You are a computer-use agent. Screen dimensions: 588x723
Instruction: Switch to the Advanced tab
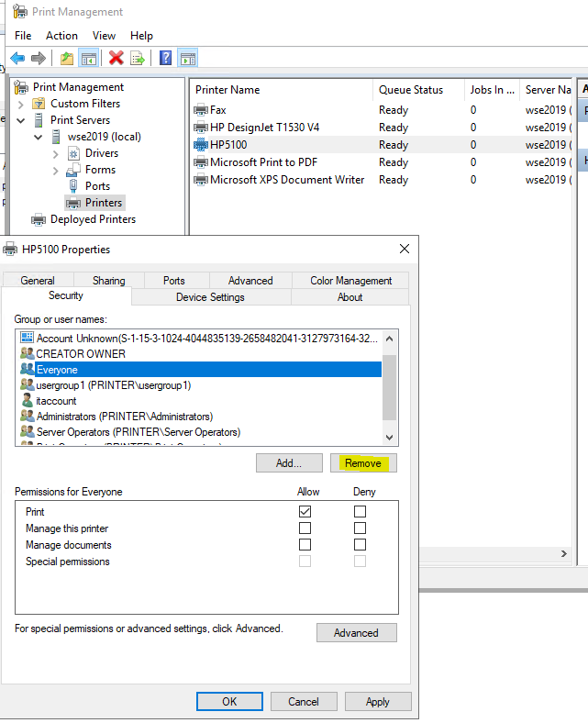250,281
